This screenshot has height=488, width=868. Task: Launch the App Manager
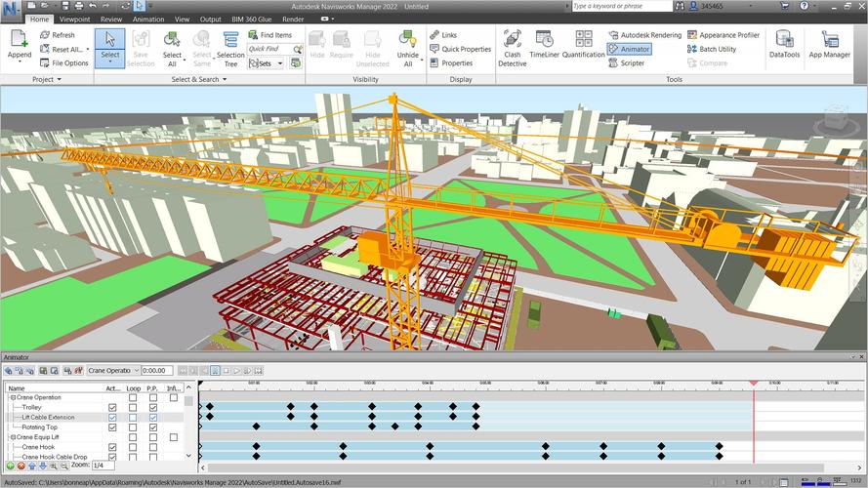click(x=830, y=44)
